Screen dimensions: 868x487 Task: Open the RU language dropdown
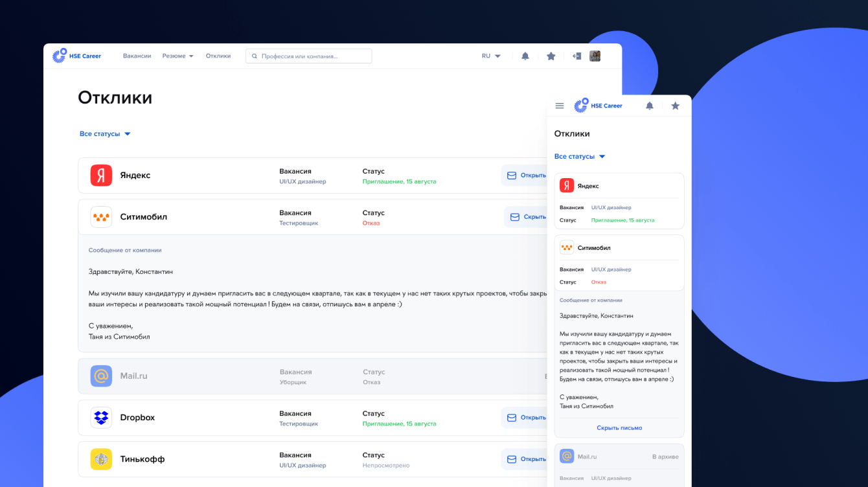(x=491, y=56)
